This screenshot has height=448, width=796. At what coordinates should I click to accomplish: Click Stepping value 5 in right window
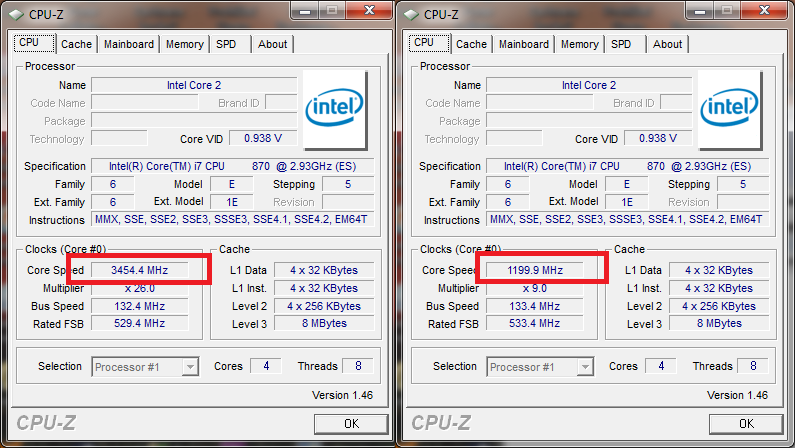coord(743,184)
